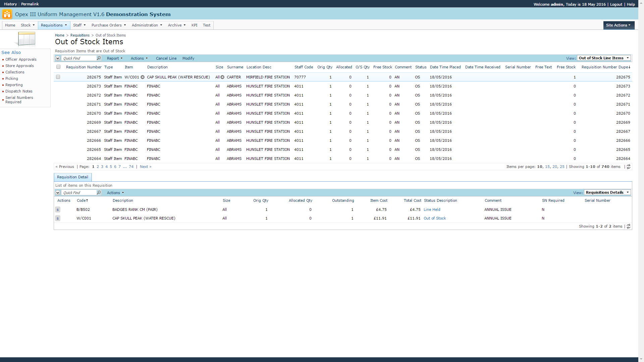Open the Report dropdown menu

coord(115,58)
